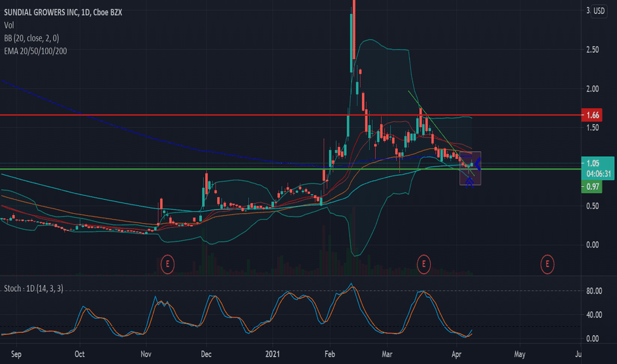Select the EMA 20/50/100/200 indicator label

pyautogui.click(x=35, y=51)
